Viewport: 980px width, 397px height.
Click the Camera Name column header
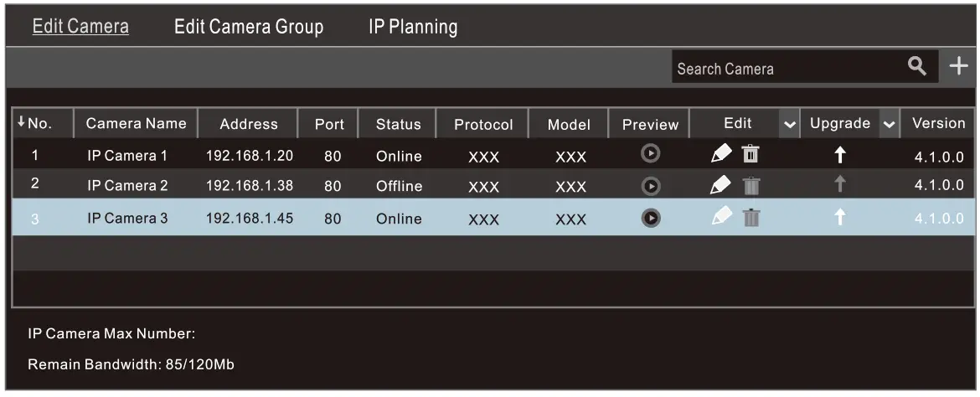pyautogui.click(x=136, y=124)
